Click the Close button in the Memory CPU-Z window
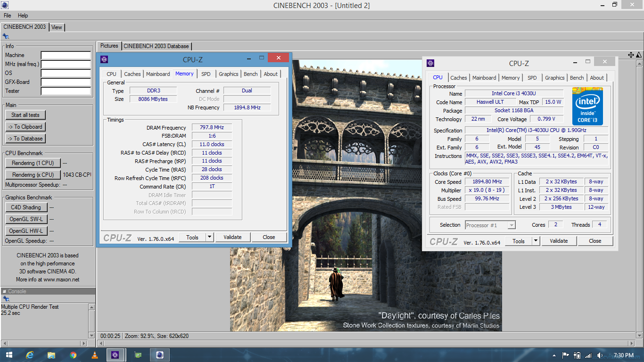 pos(269,237)
